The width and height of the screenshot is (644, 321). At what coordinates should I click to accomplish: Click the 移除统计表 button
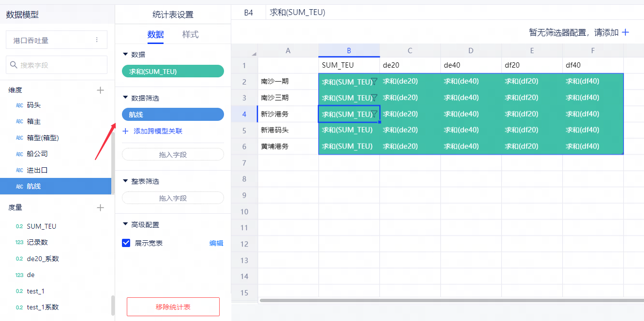click(173, 307)
